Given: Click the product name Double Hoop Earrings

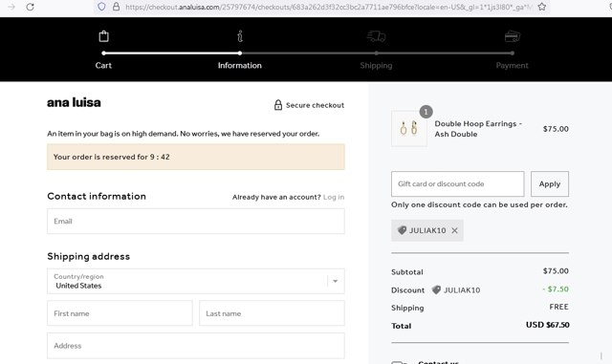Looking at the screenshot, I should coord(478,129).
